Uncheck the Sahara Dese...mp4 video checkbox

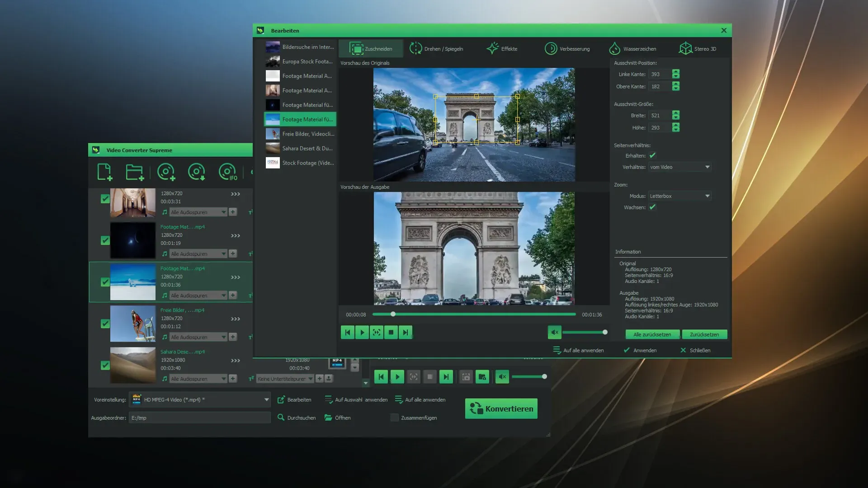(x=105, y=365)
